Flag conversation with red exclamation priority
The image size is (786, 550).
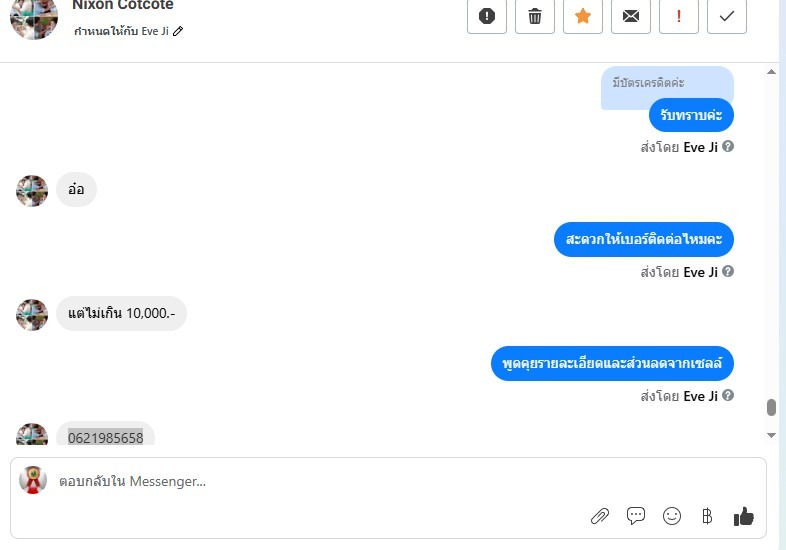pos(679,16)
